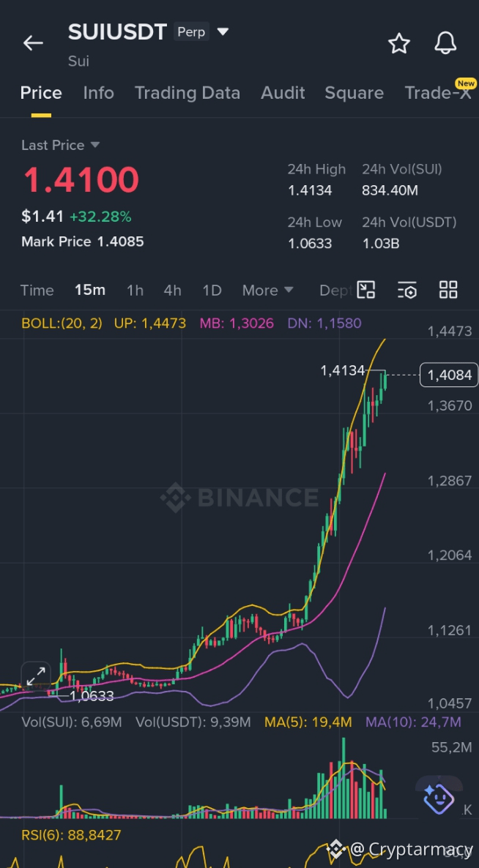Tap the RSI(6): 88,8427 indicator label
Screen dimensions: 479x868
coord(71,835)
